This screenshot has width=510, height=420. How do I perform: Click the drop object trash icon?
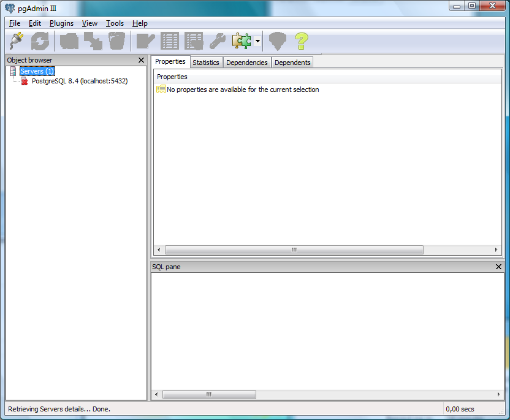[x=116, y=41]
